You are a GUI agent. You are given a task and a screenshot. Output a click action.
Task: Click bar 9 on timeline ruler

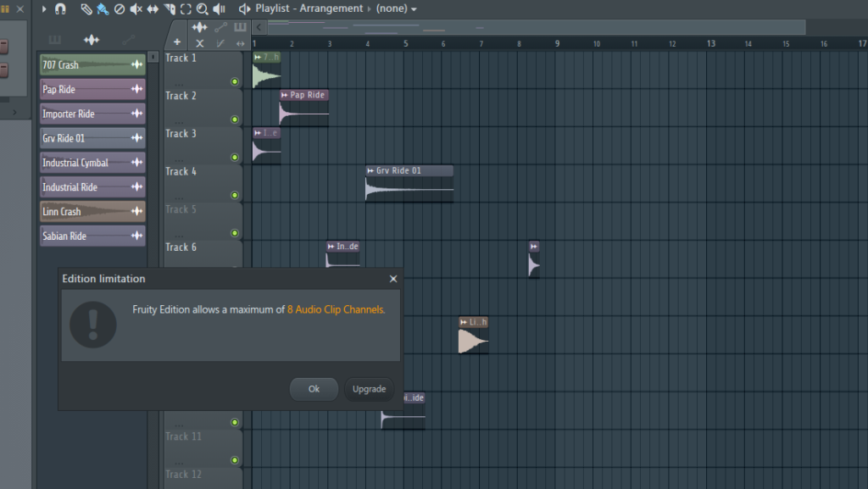pos(557,43)
